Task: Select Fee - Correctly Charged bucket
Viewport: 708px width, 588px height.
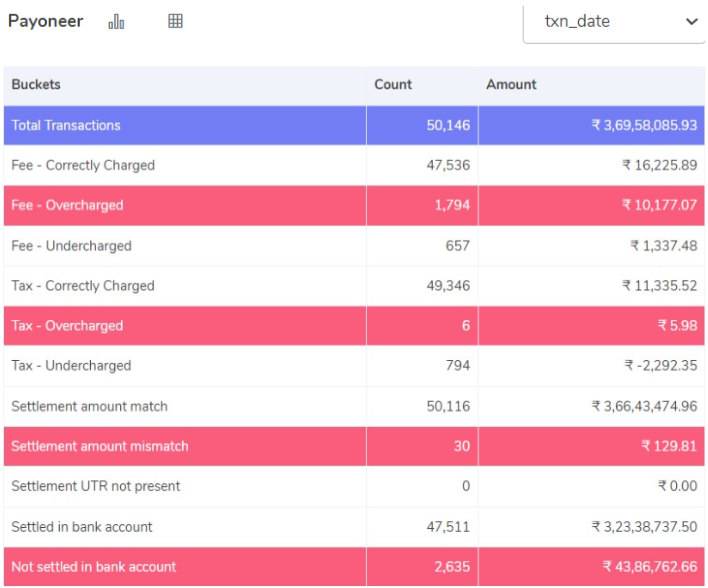Action: click(x=83, y=165)
